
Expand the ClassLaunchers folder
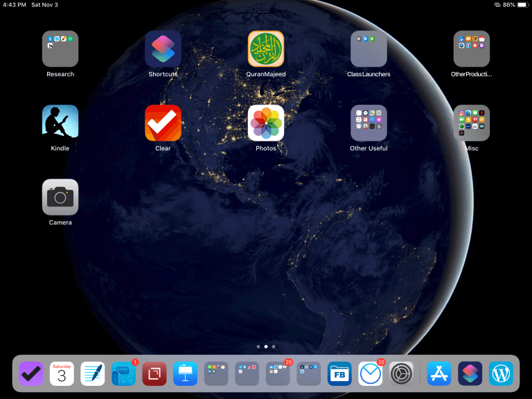point(369,49)
